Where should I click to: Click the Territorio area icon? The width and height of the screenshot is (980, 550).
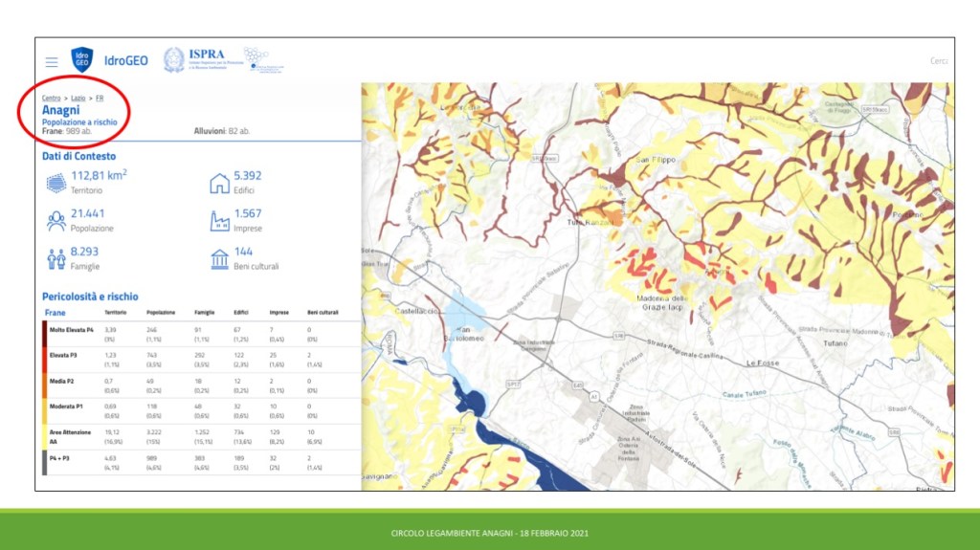click(56, 183)
